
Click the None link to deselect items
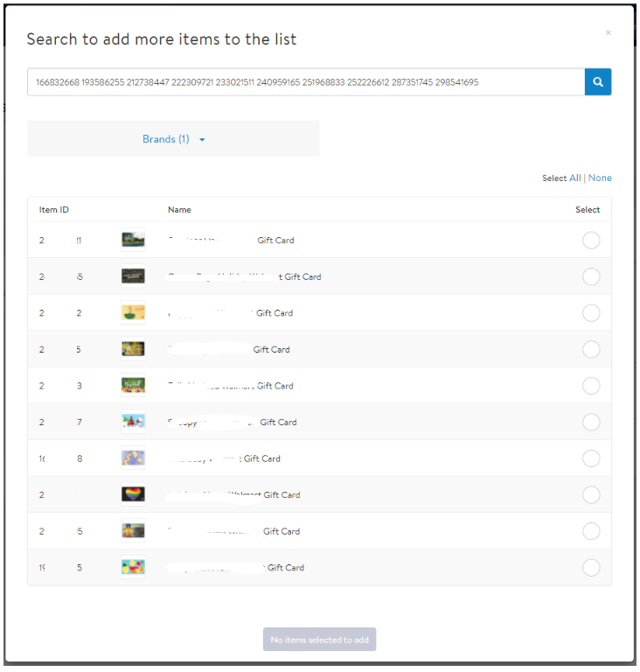point(600,178)
